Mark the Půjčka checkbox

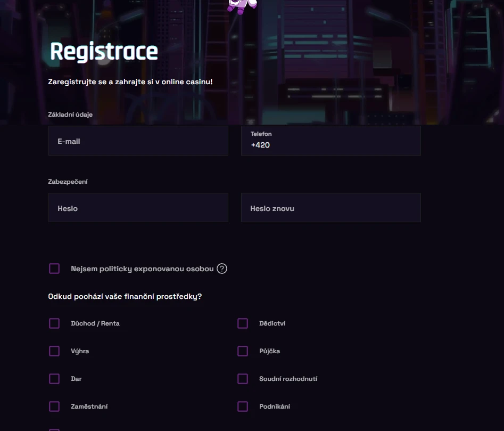point(243,351)
